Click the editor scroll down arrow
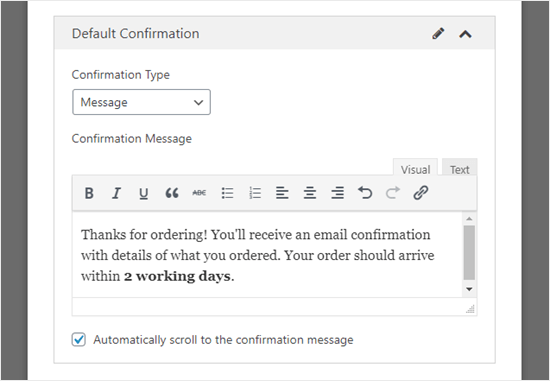The image size is (550, 381). pos(469,289)
